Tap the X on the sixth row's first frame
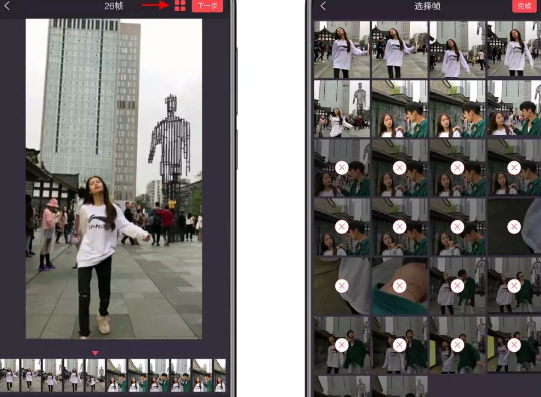 342,345
